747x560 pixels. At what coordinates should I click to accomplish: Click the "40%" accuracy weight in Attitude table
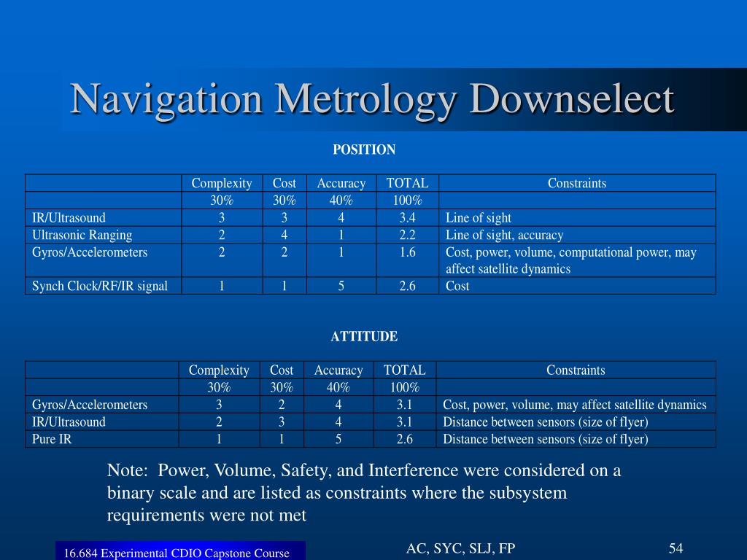(x=338, y=388)
